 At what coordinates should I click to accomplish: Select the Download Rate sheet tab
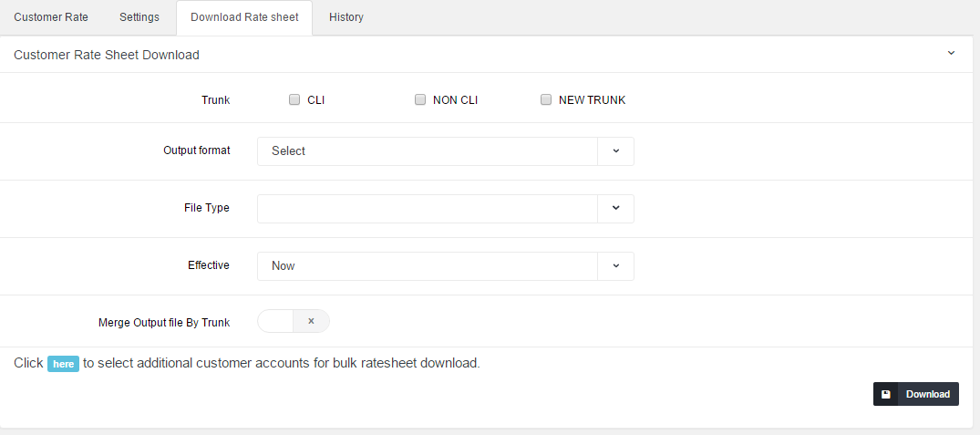click(244, 17)
